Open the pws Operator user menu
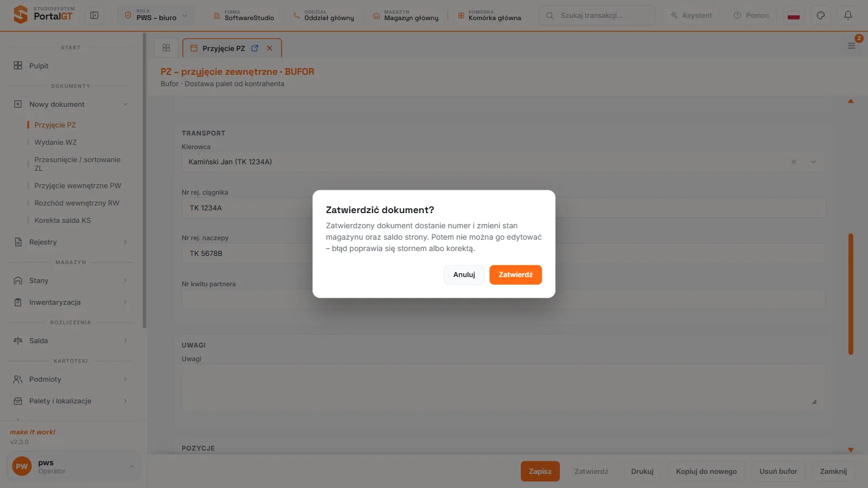Viewport: 868px width, 488px height. pyautogui.click(x=74, y=466)
